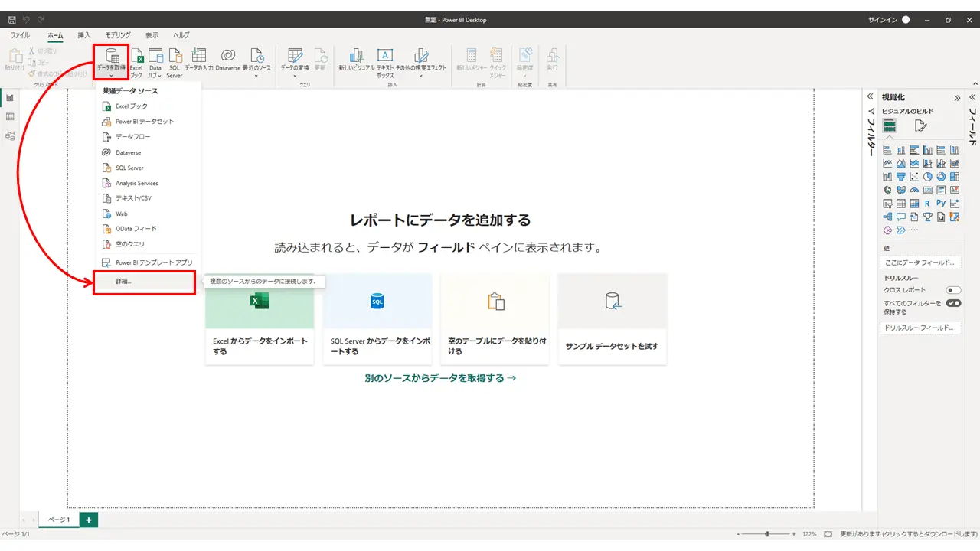Add a new page with the plus button

tap(89, 520)
